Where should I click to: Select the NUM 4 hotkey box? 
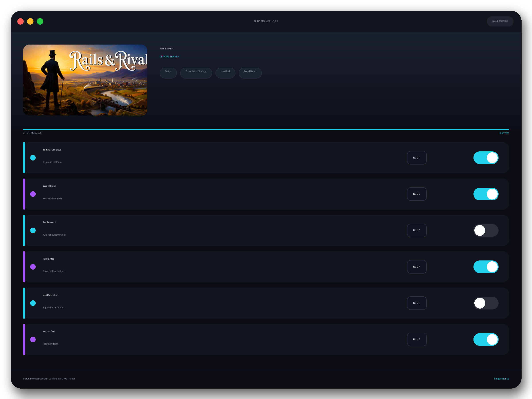(417, 267)
